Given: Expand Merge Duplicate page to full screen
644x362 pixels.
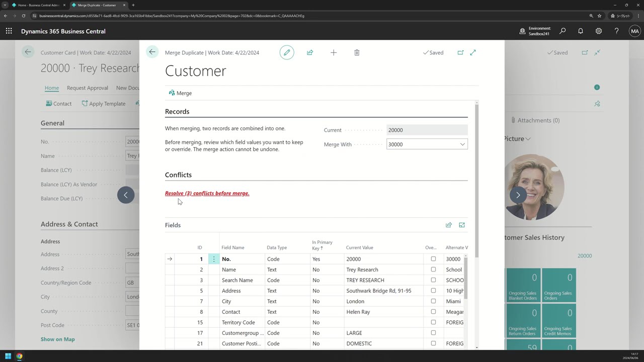Looking at the screenshot, I should [x=473, y=52].
